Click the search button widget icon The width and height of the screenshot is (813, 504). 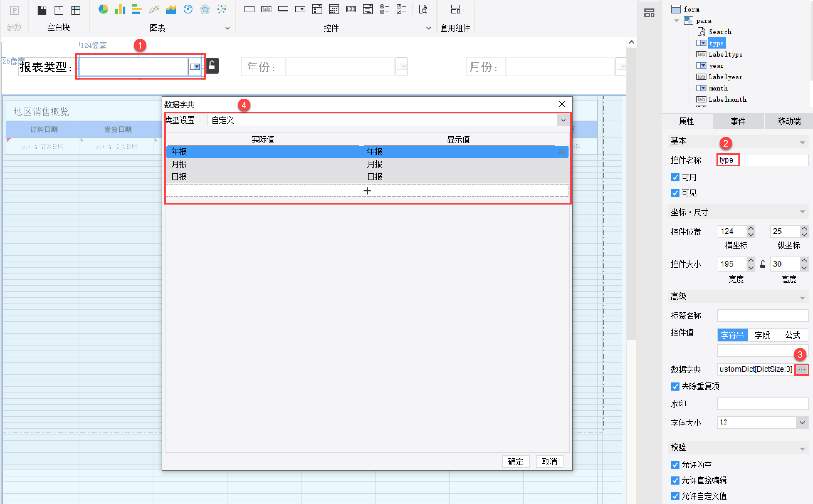pyautogui.click(x=423, y=9)
